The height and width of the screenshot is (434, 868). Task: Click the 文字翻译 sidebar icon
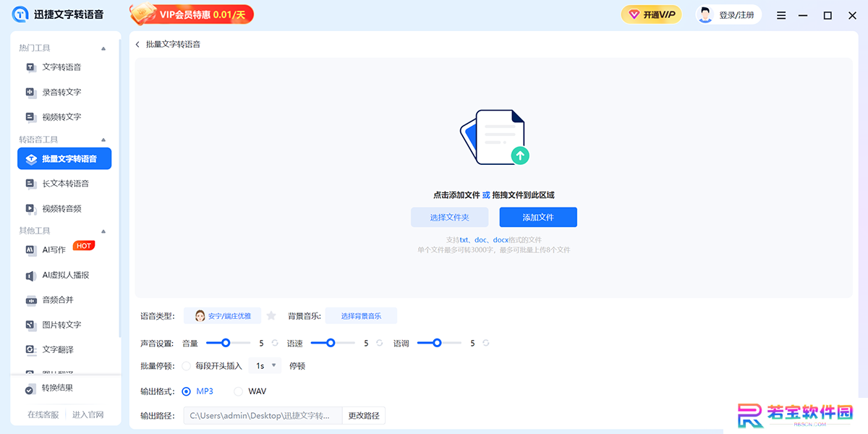coord(30,349)
